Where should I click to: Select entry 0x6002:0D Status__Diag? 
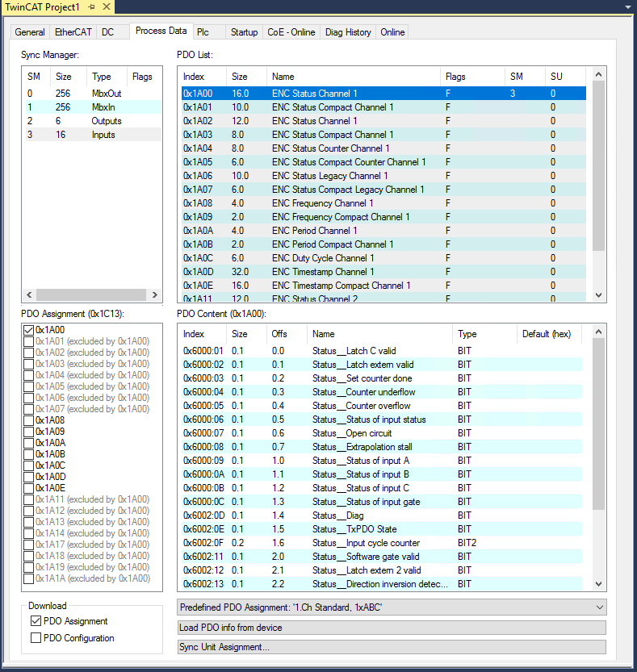click(381, 515)
